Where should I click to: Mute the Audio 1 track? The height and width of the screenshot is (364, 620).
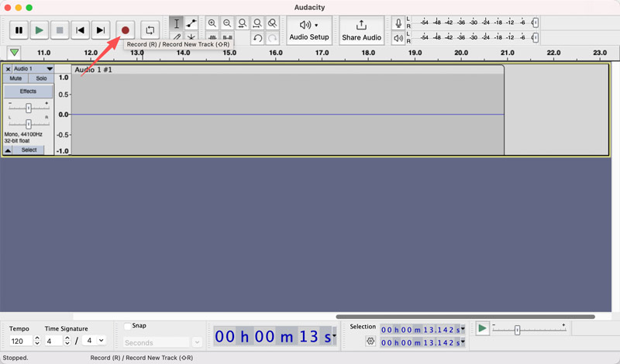(15, 78)
